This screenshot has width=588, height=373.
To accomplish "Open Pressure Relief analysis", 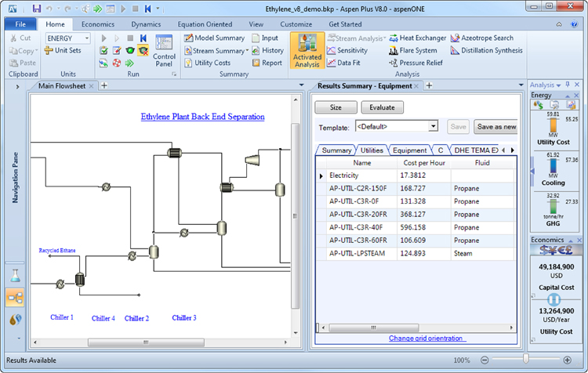I will coord(416,63).
